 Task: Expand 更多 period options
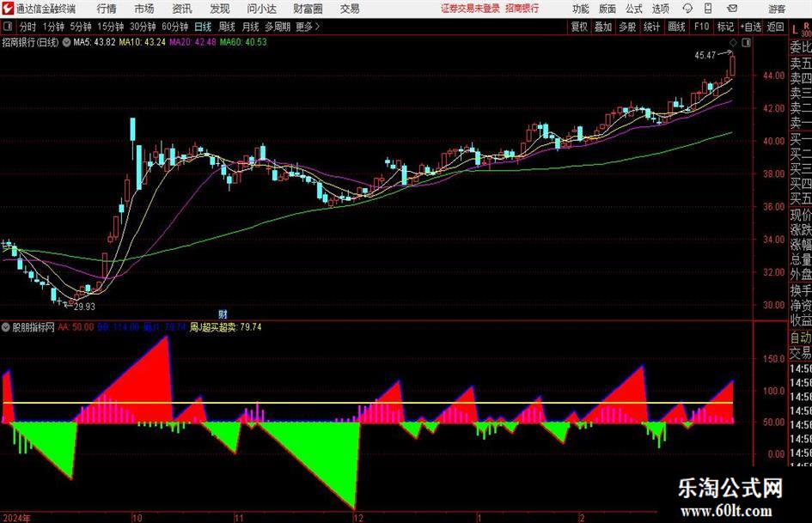308,27
